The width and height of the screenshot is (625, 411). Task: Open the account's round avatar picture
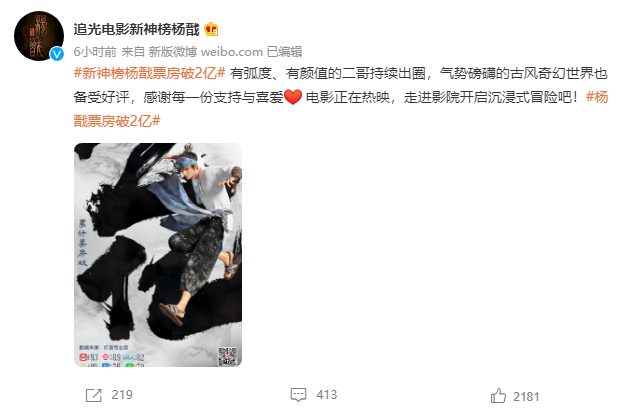coord(39,36)
